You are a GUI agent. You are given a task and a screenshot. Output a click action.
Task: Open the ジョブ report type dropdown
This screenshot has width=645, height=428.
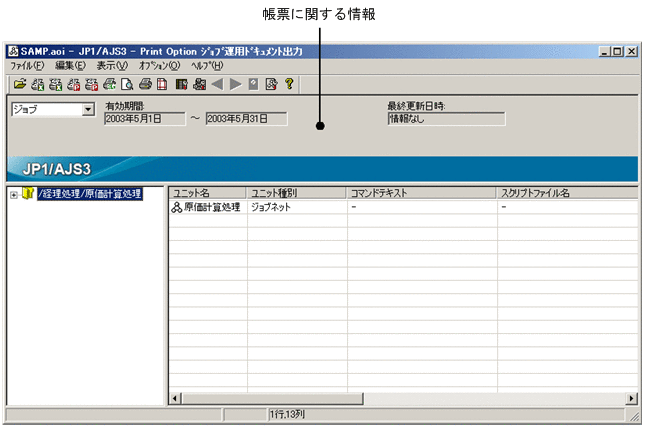point(88,109)
